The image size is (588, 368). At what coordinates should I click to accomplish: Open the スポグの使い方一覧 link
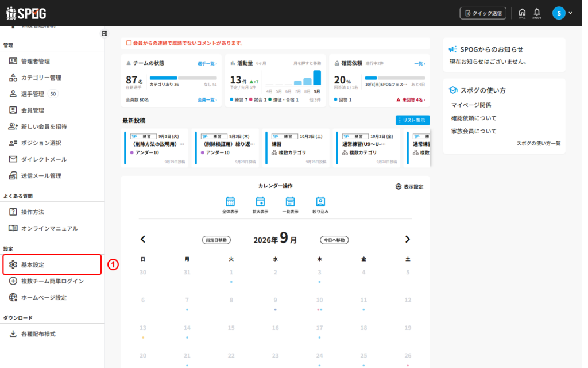tap(539, 143)
